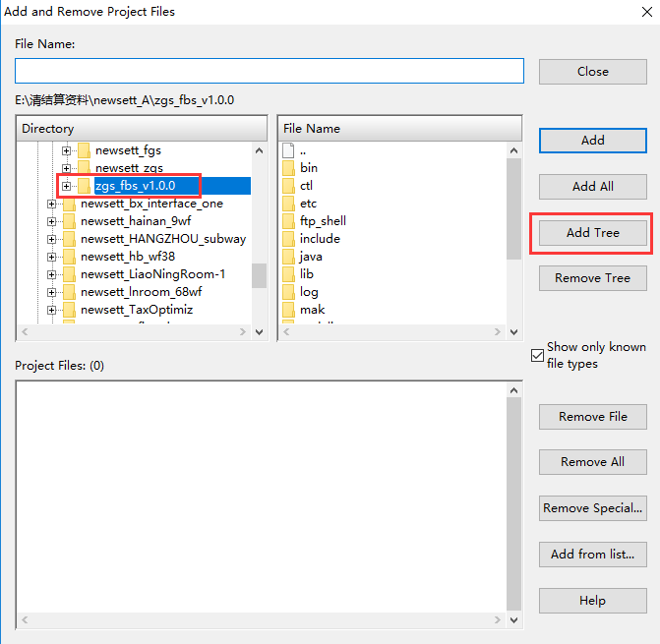Select newsett_bx_interface_one in directory tree

pyautogui.click(x=151, y=204)
